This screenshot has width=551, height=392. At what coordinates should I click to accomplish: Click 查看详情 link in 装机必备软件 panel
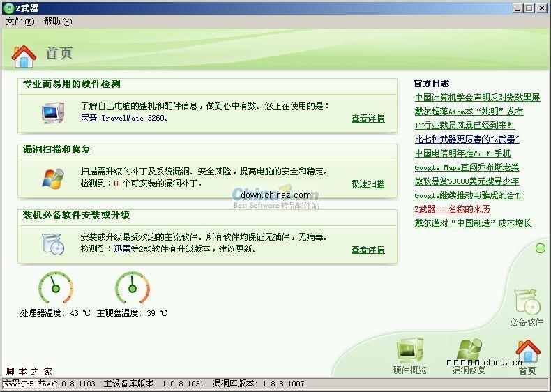pos(368,250)
